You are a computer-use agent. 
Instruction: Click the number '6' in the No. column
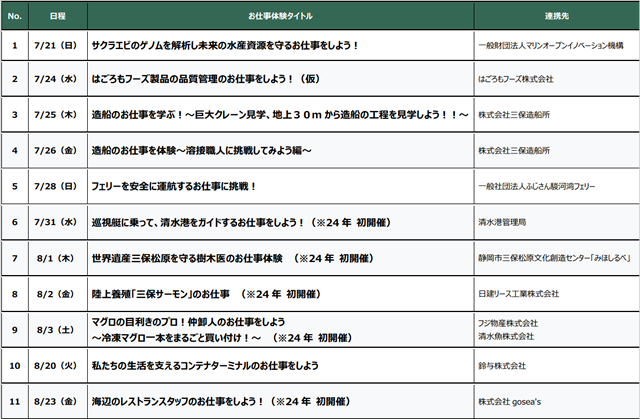15,222
